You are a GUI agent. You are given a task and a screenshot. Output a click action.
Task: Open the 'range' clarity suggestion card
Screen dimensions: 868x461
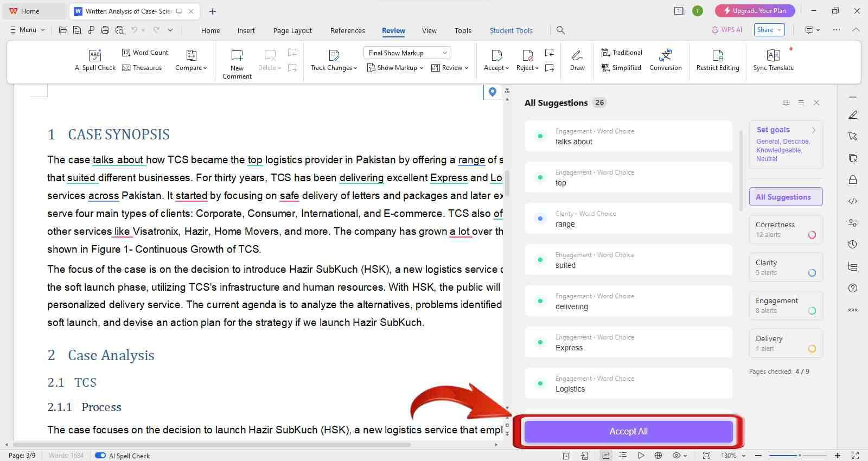pos(628,219)
